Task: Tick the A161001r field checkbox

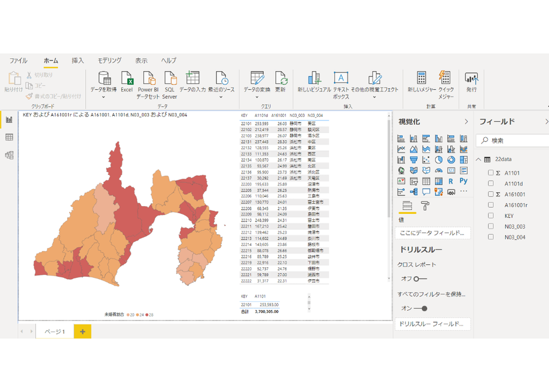Action: click(491, 205)
